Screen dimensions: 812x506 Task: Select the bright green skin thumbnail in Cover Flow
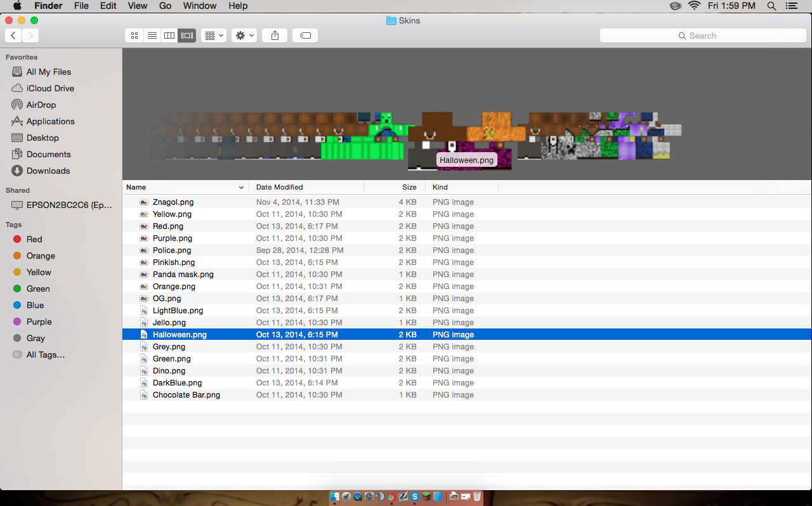pyautogui.click(x=363, y=136)
